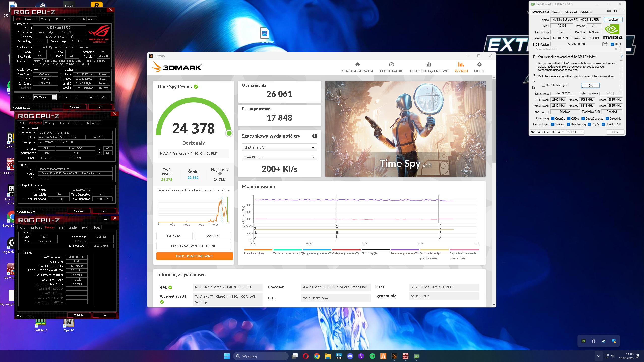Click Close button in GPU-Z
644x362 pixels.
tap(615, 132)
